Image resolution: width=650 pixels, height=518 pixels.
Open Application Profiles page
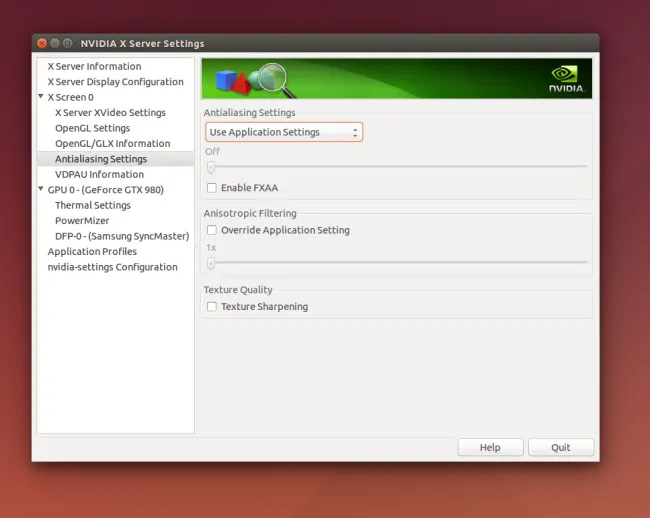point(92,252)
